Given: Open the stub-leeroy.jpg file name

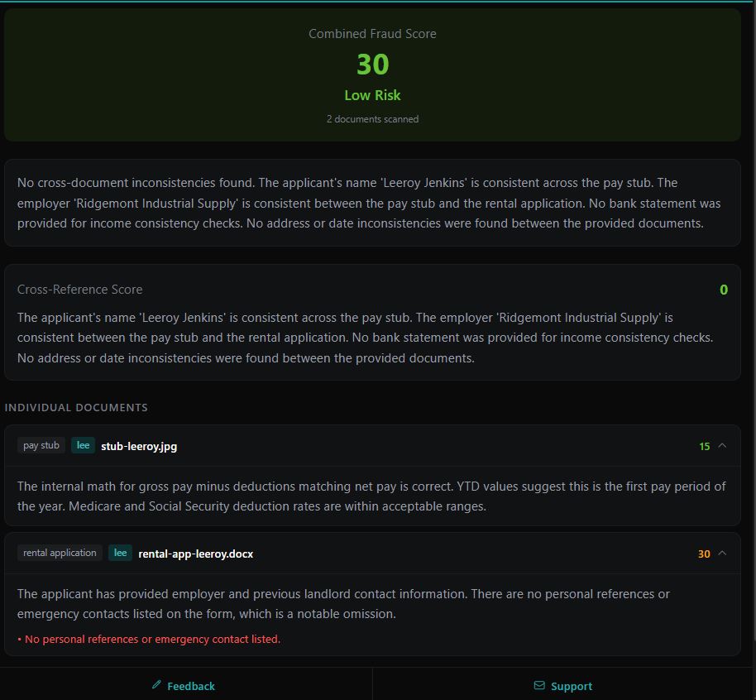Looking at the screenshot, I should click(x=138, y=445).
